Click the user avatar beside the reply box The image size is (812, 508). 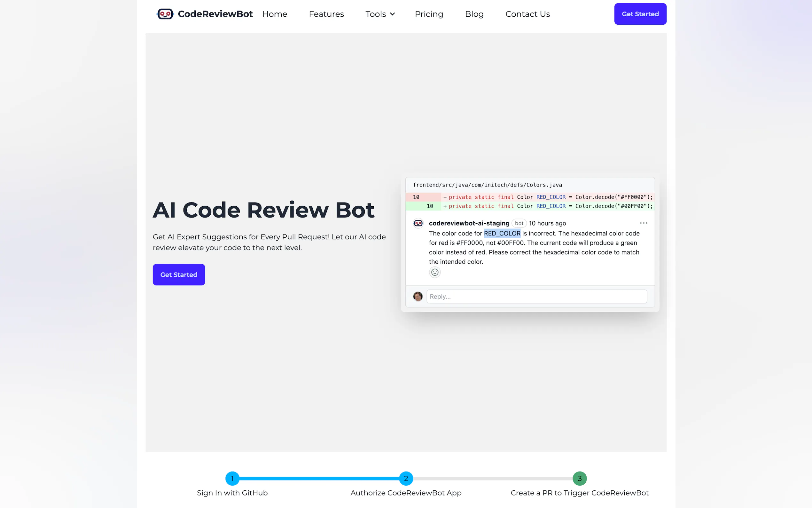[x=418, y=296]
